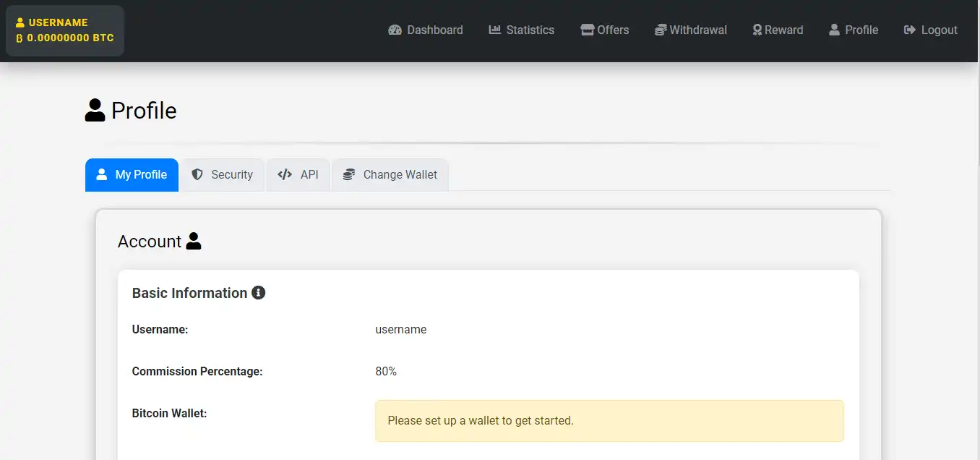This screenshot has width=980, height=460.
Task: Click the Logout exit arrow icon
Action: [x=910, y=30]
